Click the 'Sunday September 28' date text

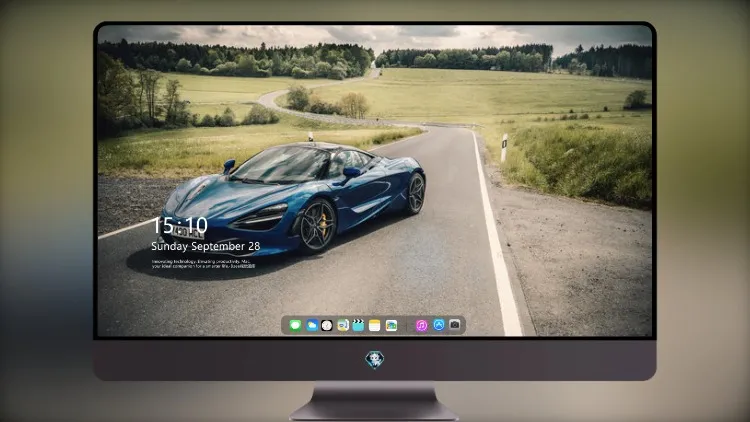(x=206, y=246)
